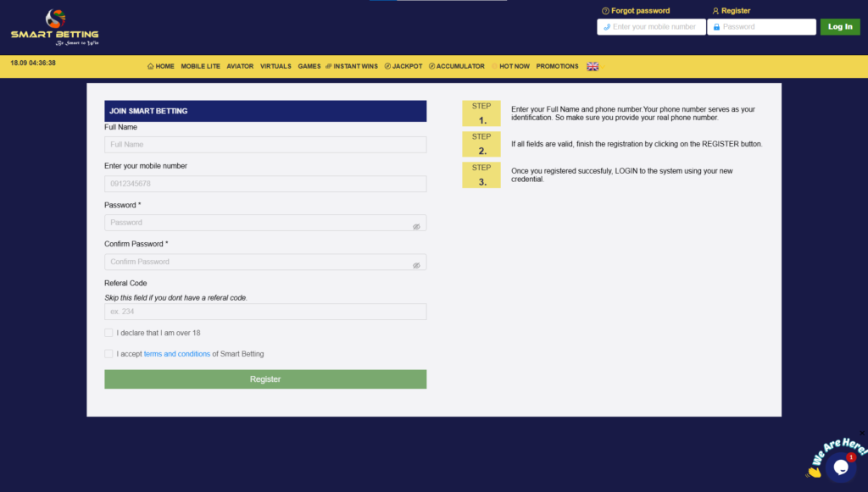Click the ACCUMULATOR icon in the navbar

(431, 65)
